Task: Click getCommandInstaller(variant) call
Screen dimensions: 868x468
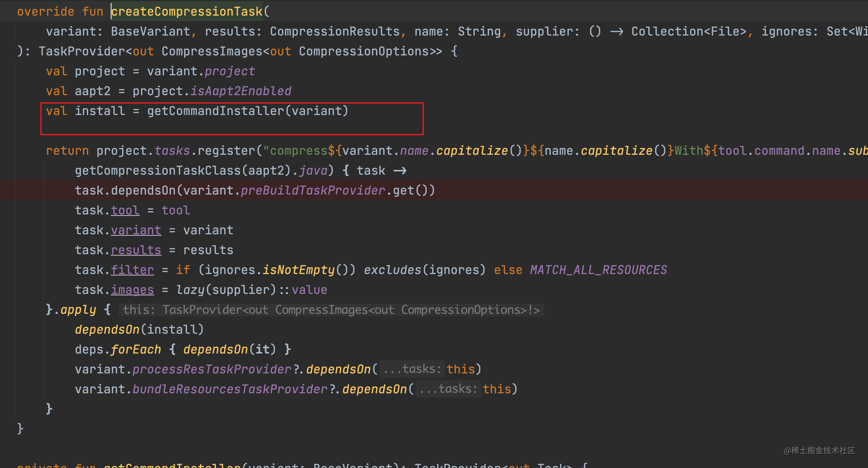Action: tap(248, 111)
